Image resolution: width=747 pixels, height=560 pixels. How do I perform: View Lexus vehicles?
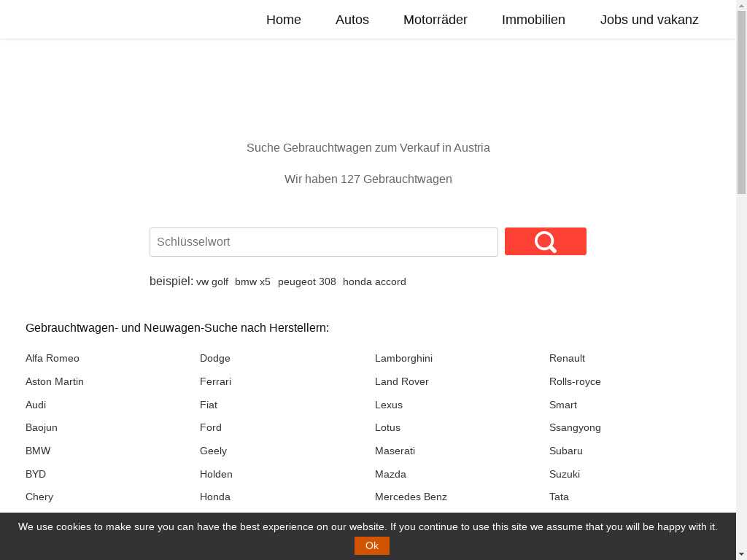388,405
